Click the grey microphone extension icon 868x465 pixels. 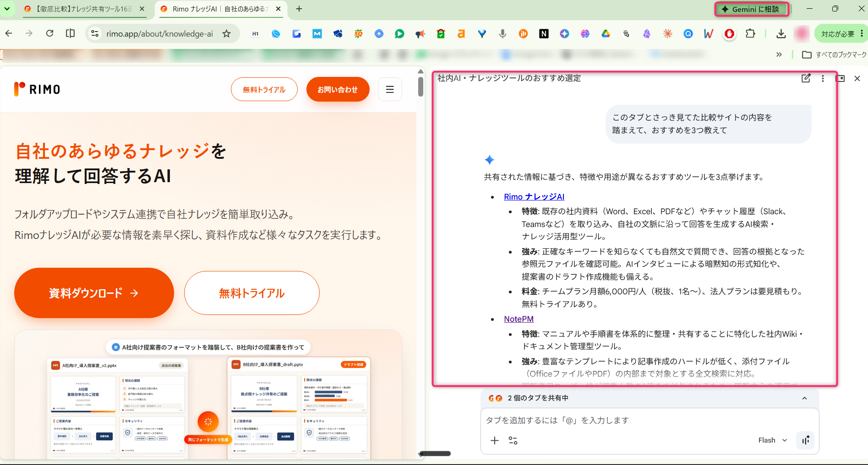pyautogui.click(x=502, y=33)
